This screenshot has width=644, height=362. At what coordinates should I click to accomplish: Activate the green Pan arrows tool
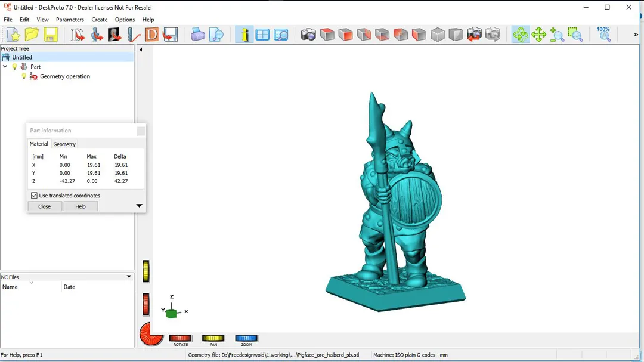(538, 35)
